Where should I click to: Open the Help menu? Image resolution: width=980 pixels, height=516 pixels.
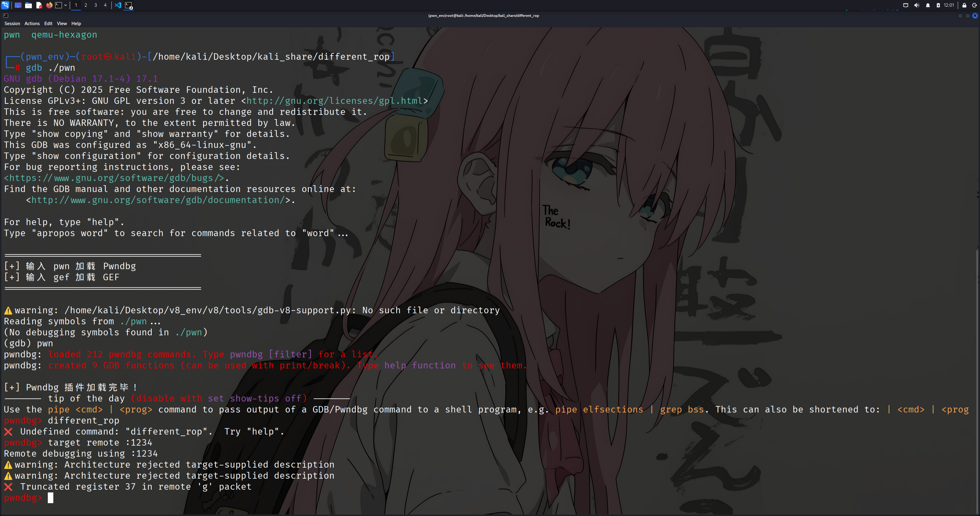point(76,24)
